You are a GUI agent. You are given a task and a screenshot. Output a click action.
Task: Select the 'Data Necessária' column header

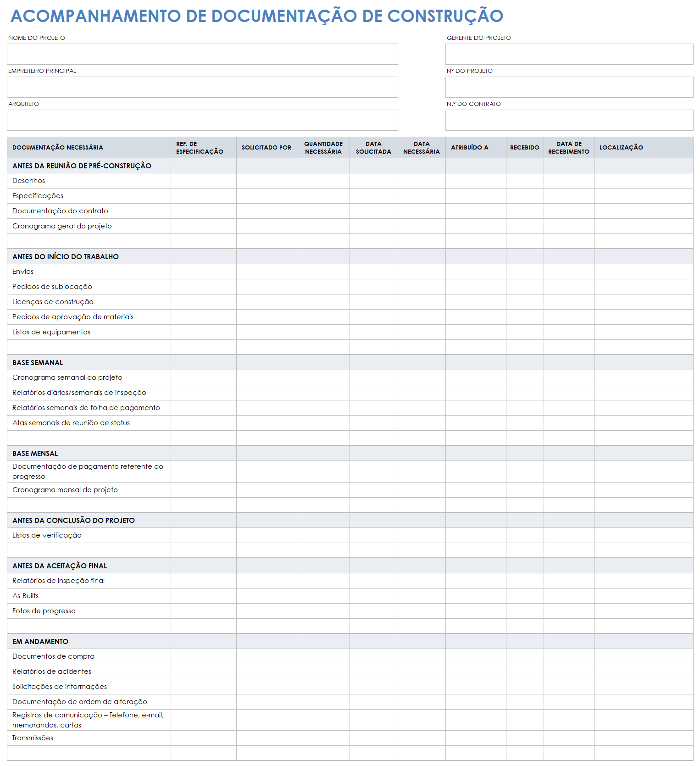pyautogui.click(x=422, y=148)
